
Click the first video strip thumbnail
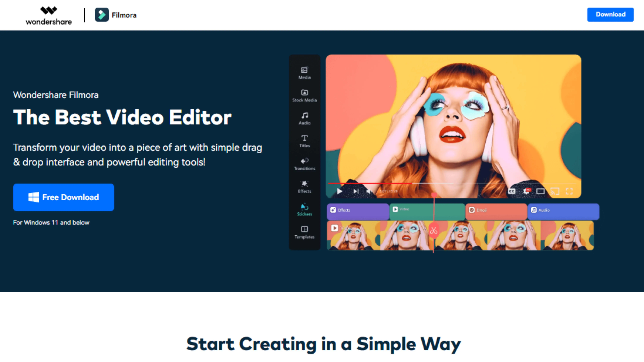pos(353,235)
